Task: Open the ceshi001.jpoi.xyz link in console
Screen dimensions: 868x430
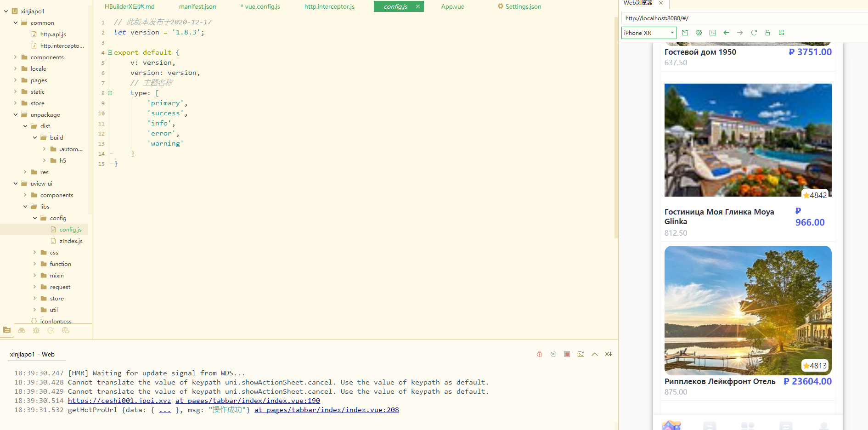Action: coord(119,401)
